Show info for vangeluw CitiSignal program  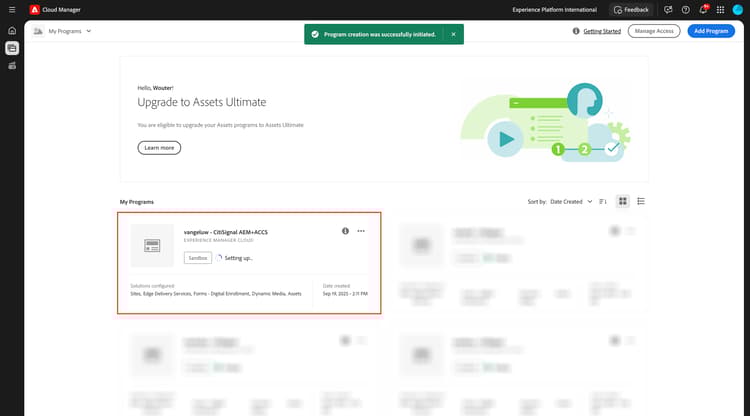click(x=345, y=231)
